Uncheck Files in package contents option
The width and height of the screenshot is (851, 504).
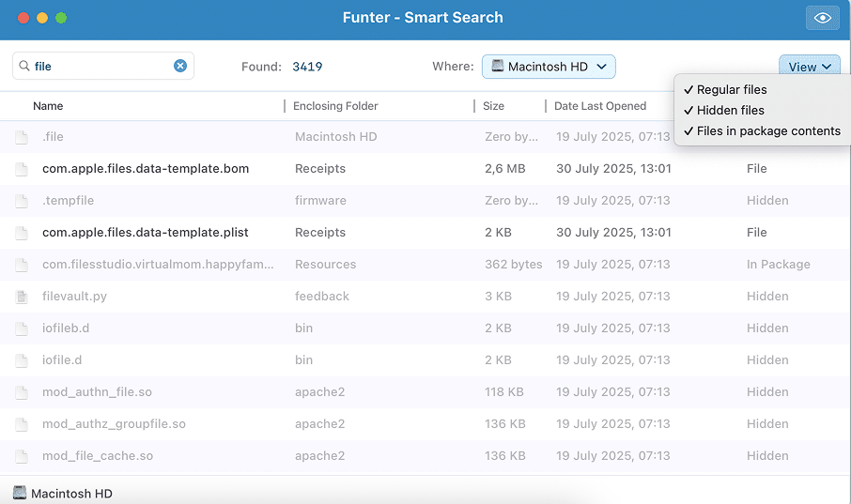[762, 130]
